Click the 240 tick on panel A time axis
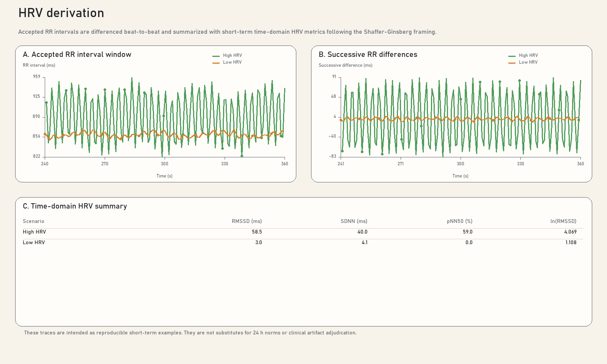The width and height of the screenshot is (607, 364). pos(45,164)
